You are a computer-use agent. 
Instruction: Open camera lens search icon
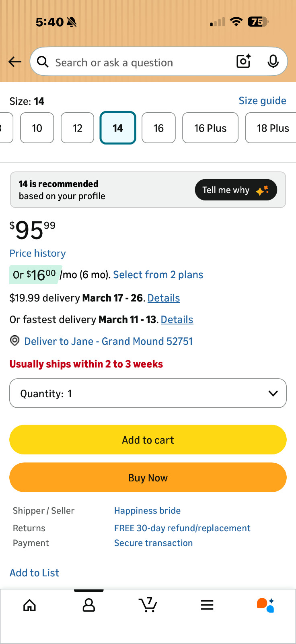(x=244, y=61)
